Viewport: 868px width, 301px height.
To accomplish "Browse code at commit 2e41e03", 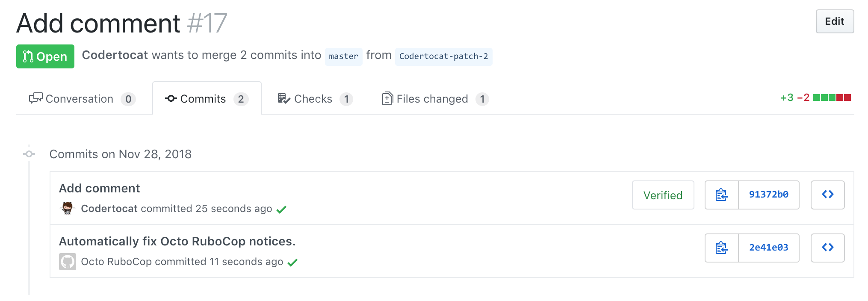I will pos(827,248).
